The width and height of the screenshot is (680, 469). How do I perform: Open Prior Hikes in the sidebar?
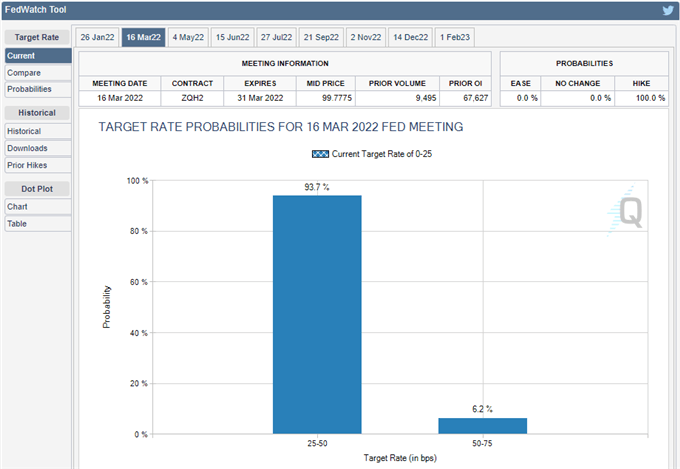tap(38, 165)
